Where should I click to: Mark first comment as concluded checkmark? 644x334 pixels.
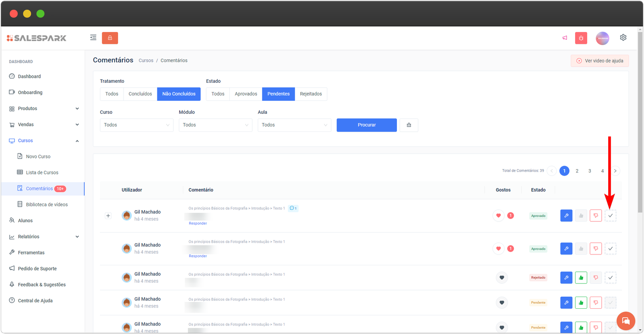[x=610, y=216]
